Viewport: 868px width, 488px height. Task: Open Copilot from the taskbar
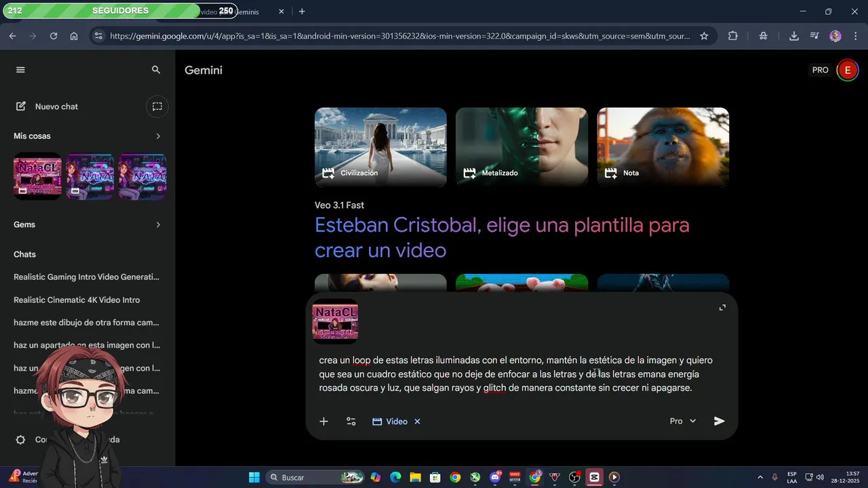(376, 477)
